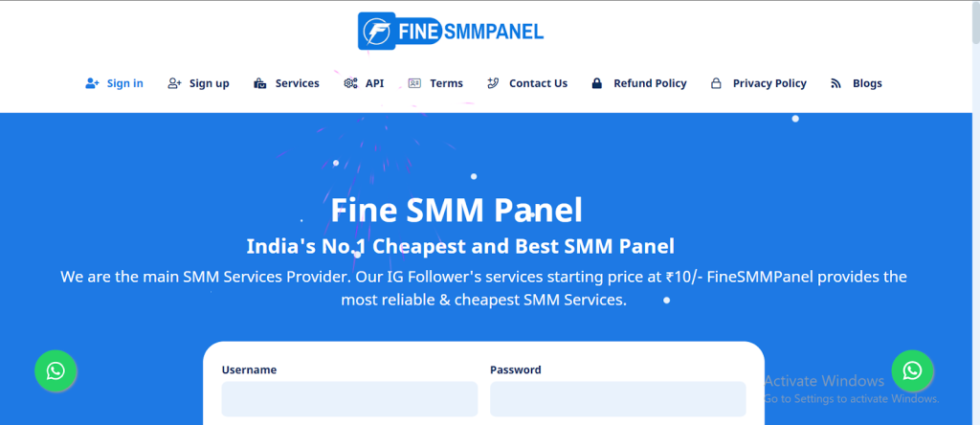Open the left WhatsApp chat button

click(x=56, y=370)
